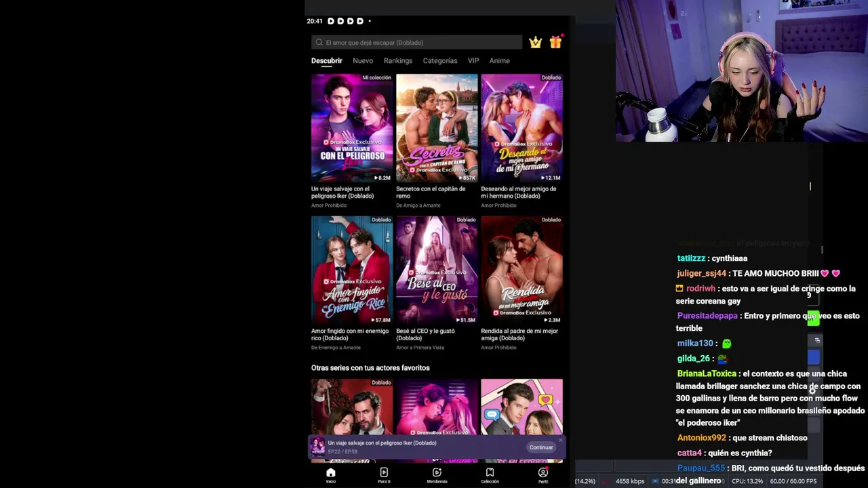Click title 'Amor fingido con mi enemigo rico'

(x=350, y=335)
